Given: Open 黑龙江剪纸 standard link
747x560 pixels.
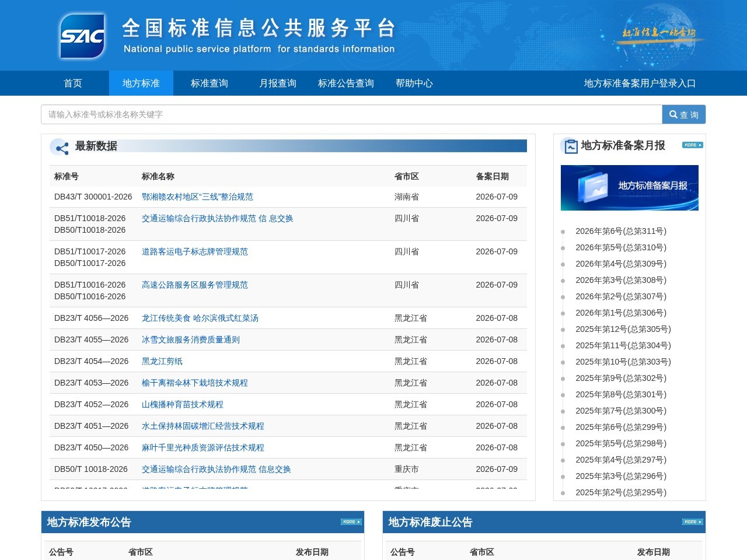Looking at the screenshot, I should coord(162,362).
